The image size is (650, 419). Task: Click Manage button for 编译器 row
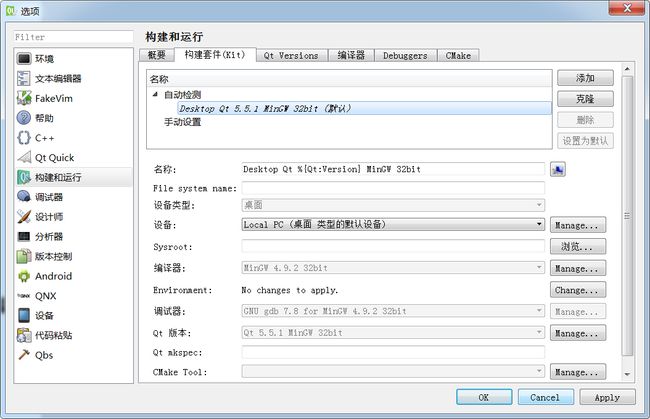point(578,268)
